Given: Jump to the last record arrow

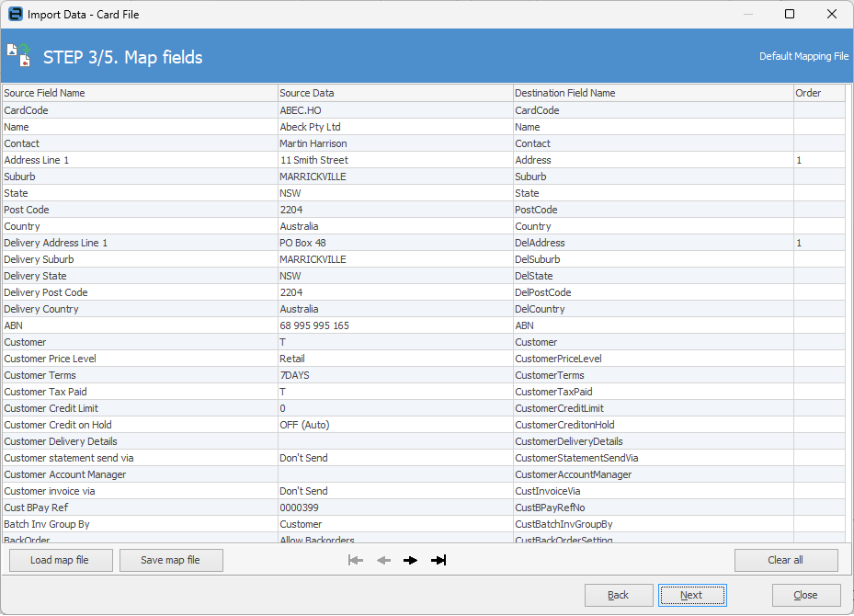Looking at the screenshot, I should point(438,560).
